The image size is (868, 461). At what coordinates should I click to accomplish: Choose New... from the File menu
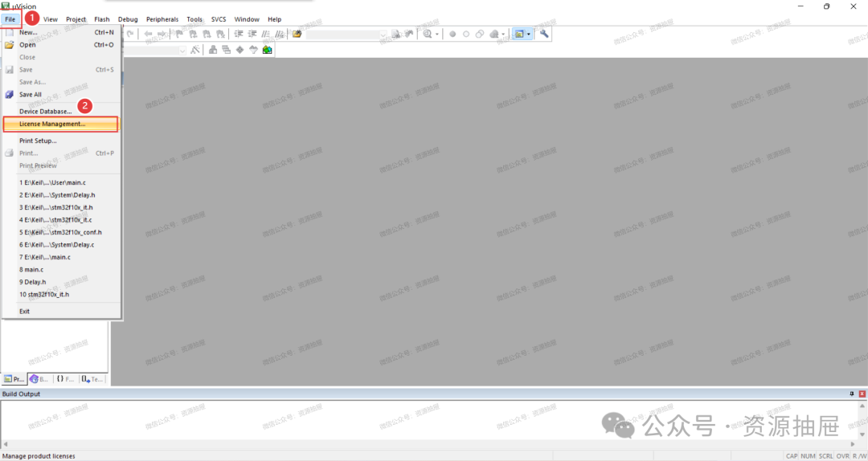point(61,33)
